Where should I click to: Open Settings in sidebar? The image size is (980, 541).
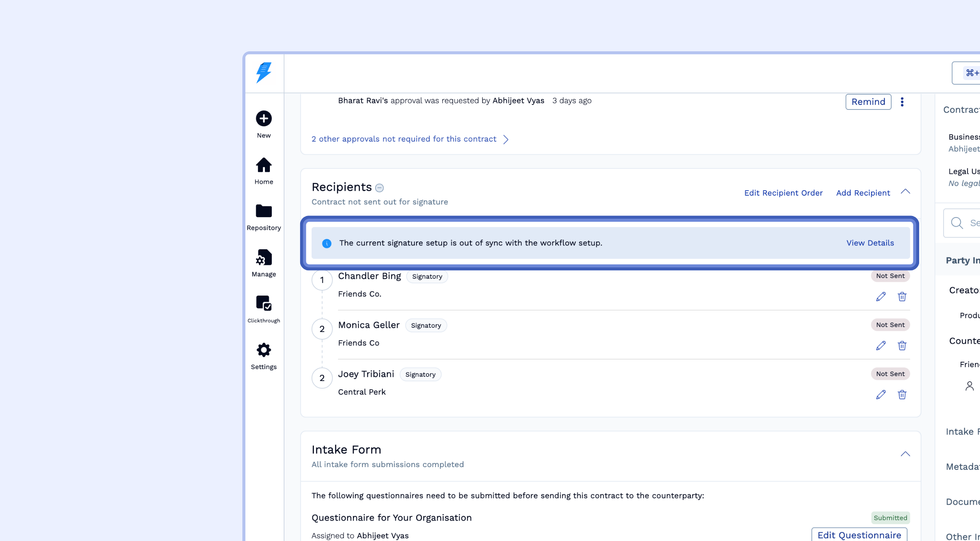(264, 350)
